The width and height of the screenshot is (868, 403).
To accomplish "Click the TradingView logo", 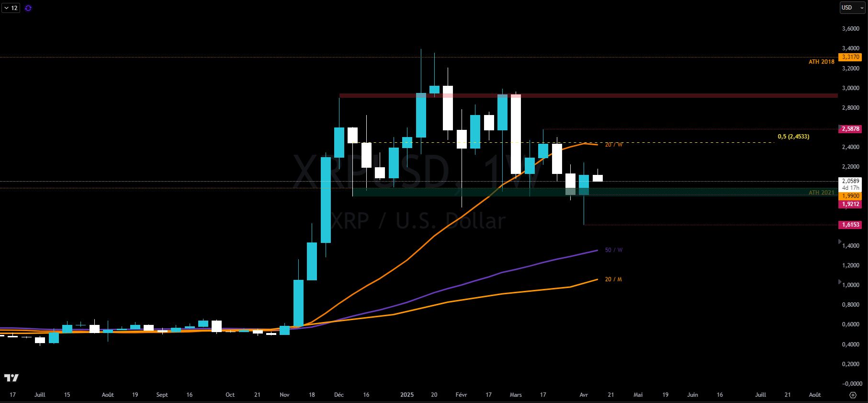I will click(11, 378).
